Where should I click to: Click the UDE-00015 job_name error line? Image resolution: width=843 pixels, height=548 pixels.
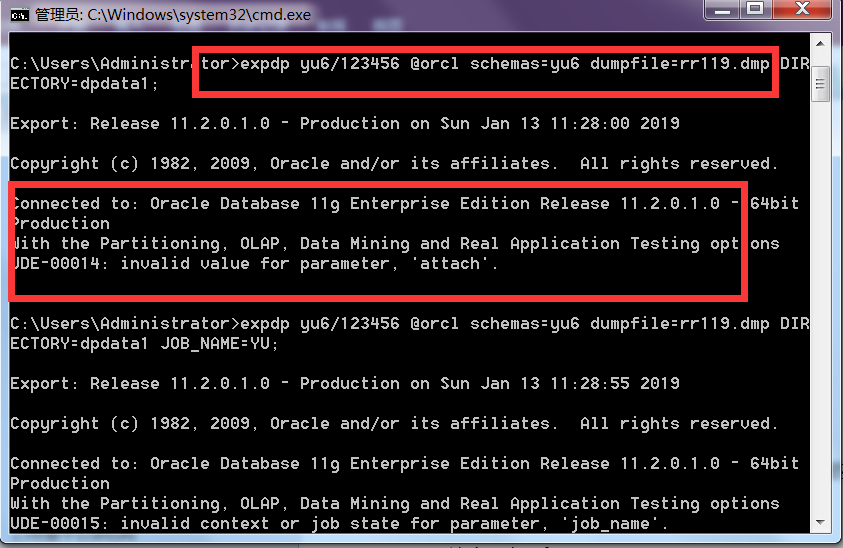point(339,523)
